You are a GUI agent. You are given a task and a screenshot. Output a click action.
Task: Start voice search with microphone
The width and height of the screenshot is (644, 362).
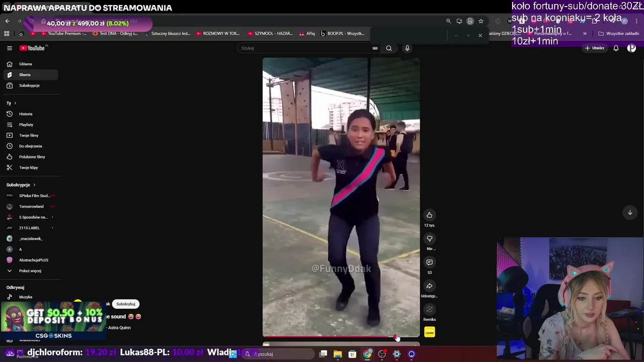(407, 48)
